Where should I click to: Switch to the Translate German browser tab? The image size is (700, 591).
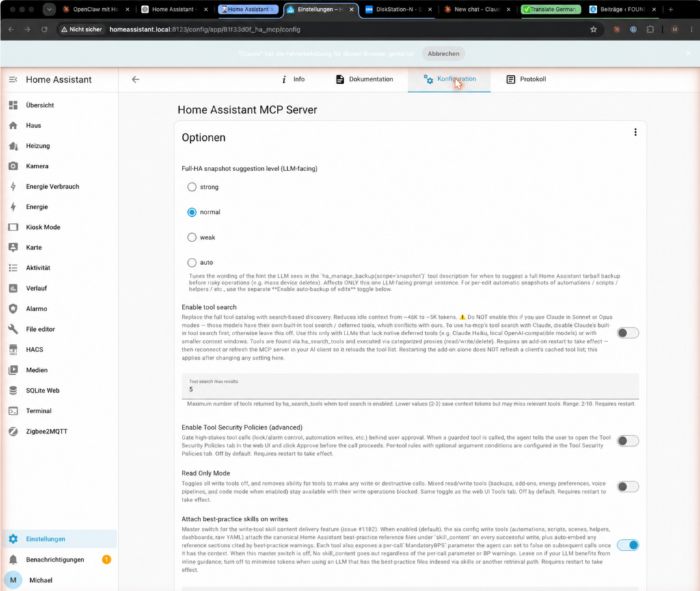coord(552,9)
